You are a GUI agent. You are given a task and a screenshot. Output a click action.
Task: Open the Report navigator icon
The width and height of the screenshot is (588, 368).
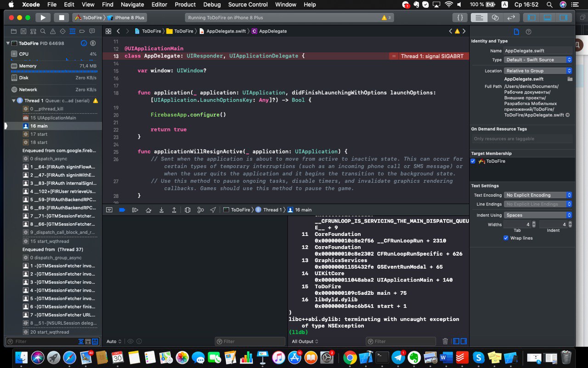(x=92, y=31)
